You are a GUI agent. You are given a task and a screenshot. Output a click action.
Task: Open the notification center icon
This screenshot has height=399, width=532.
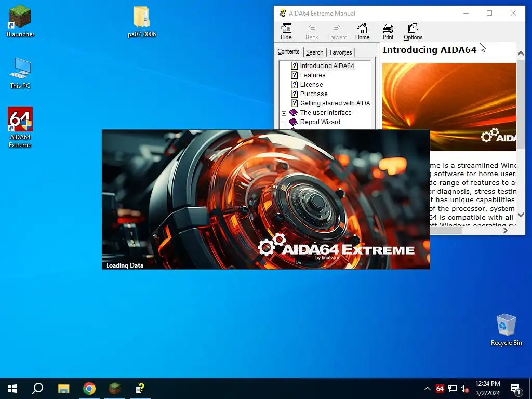click(x=515, y=389)
